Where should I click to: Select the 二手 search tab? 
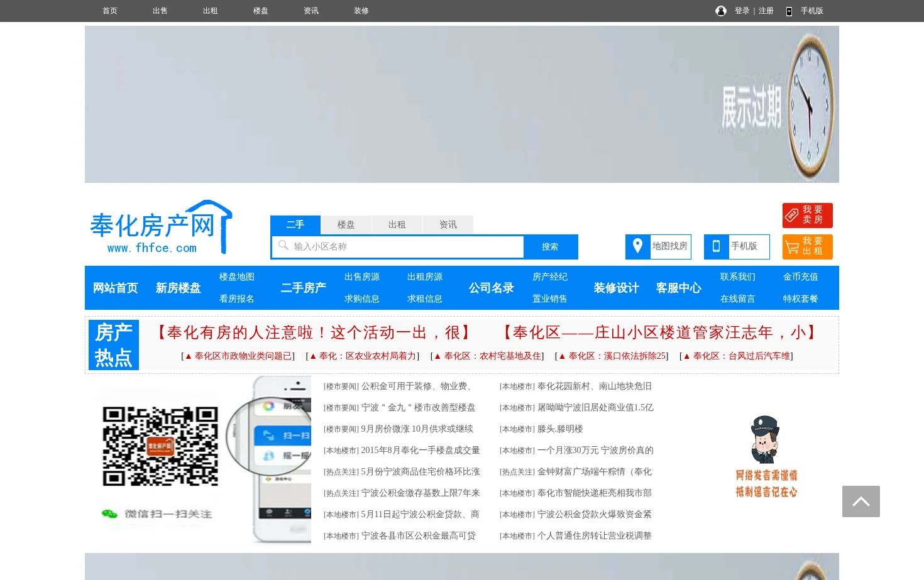(295, 225)
